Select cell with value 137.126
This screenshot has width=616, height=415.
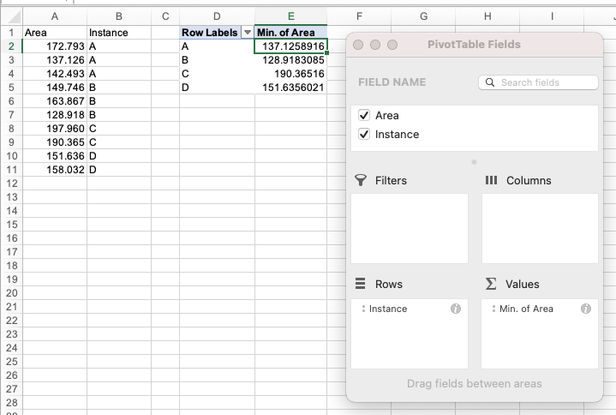pyautogui.click(x=55, y=60)
